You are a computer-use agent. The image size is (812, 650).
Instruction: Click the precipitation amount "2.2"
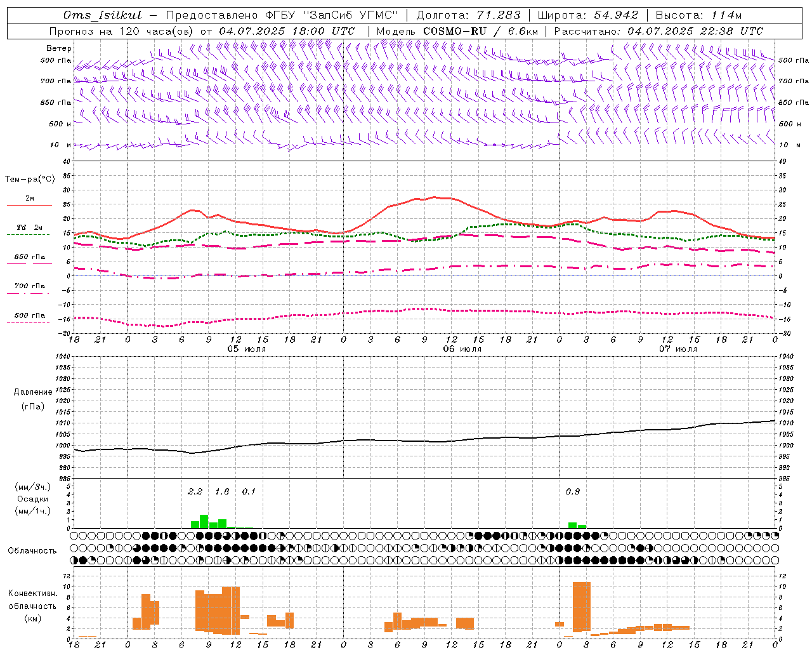click(195, 491)
